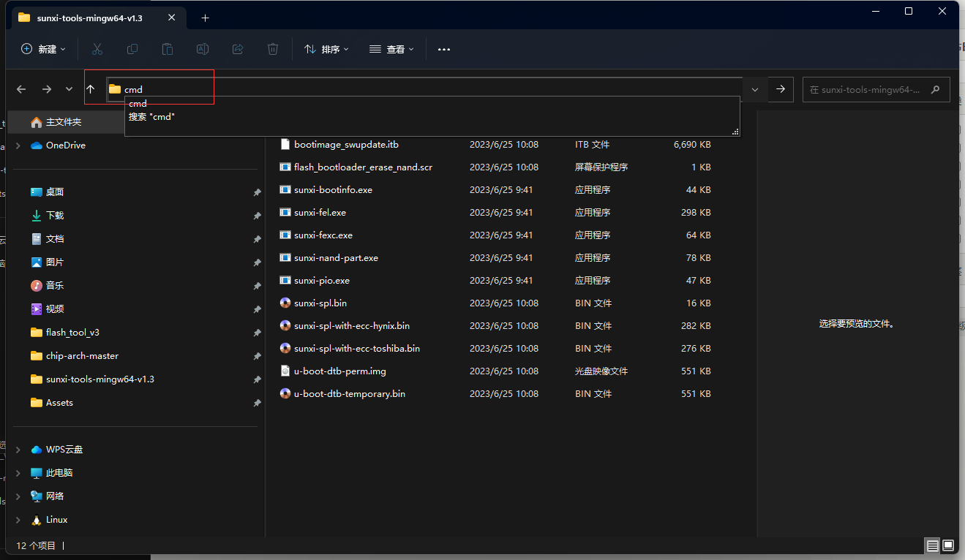Click the sunxi-fel.exe file icon
This screenshot has height=560, width=965.
285,212
